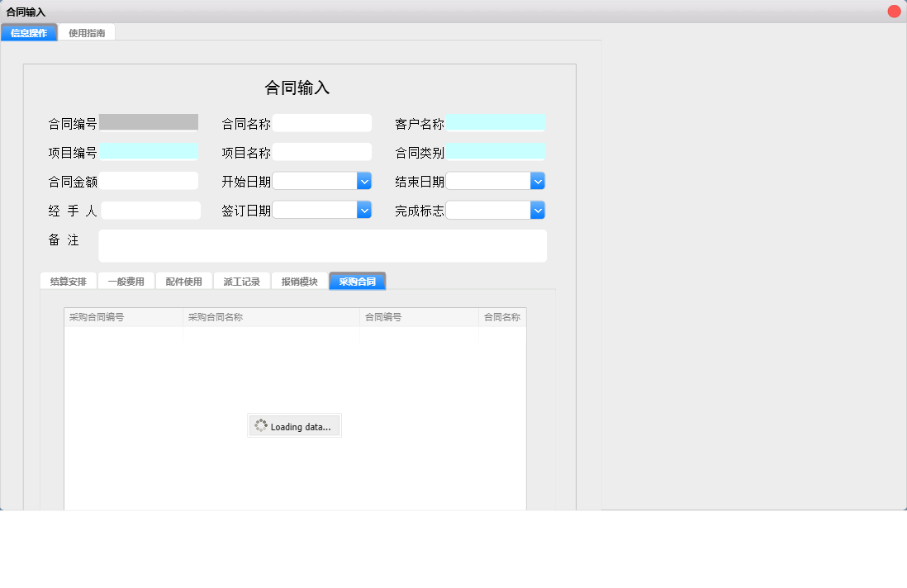Select the active 采购合同 tab
The width and height of the screenshot is (907, 588).
pos(357,281)
